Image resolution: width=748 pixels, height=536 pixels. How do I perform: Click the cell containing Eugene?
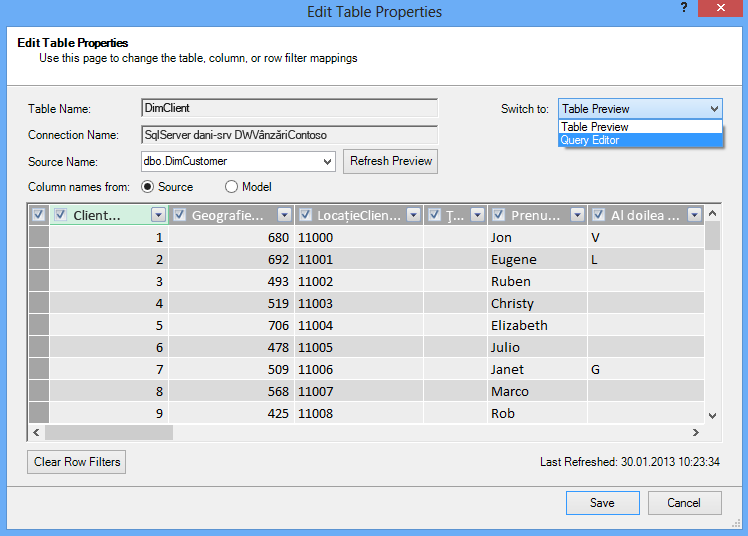click(x=537, y=259)
